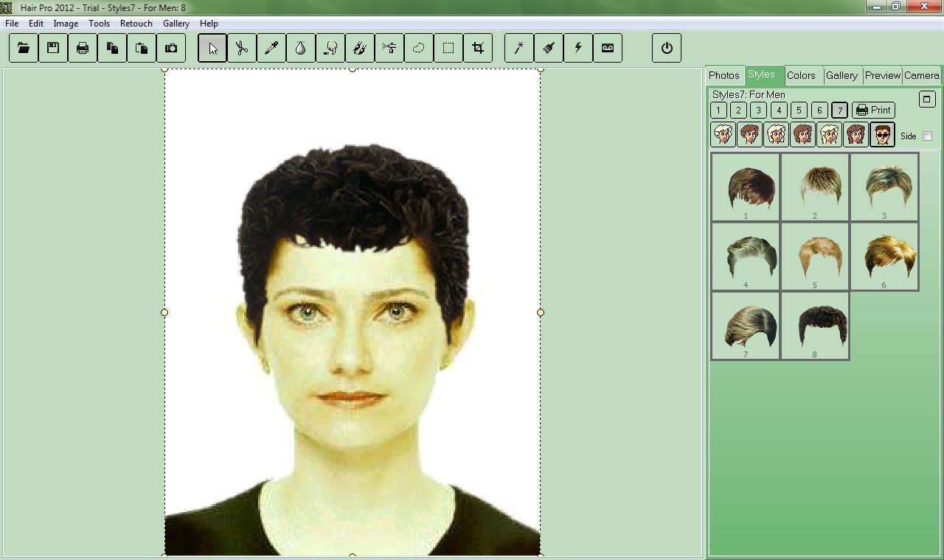The image size is (944, 560).
Task: Apply hairstyle thumbnail 5
Action: (x=815, y=256)
